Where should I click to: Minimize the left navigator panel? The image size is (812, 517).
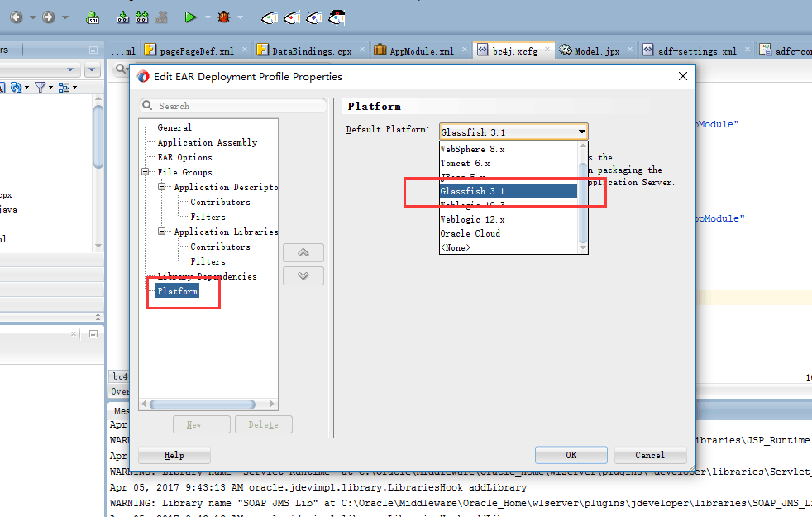(x=93, y=50)
